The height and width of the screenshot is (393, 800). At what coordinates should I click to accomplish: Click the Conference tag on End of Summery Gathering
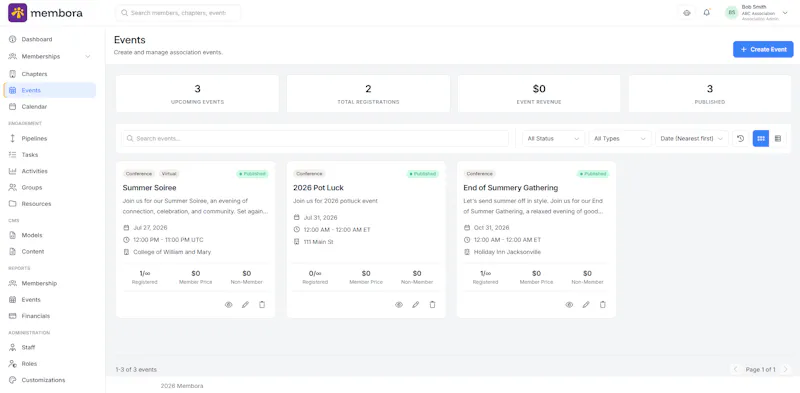point(480,174)
